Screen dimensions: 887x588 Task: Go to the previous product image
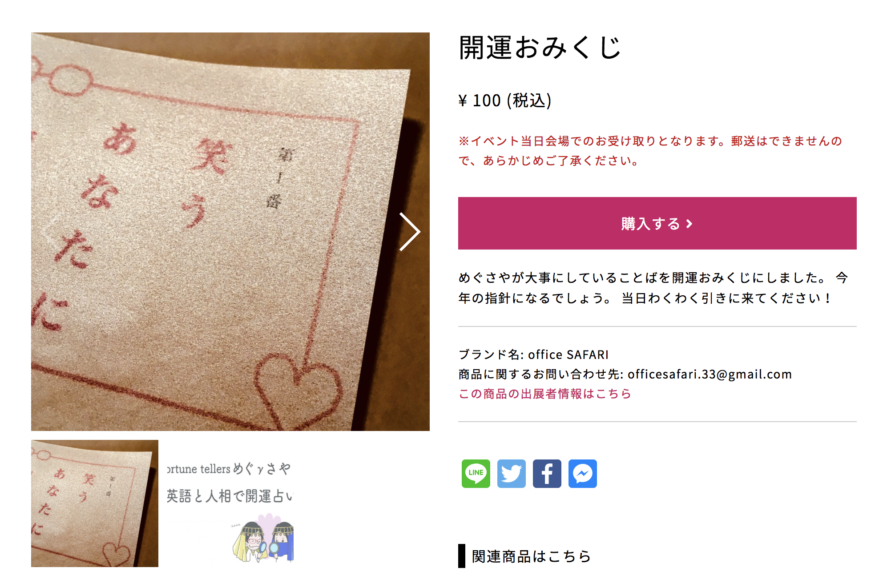[x=52, y=231]
